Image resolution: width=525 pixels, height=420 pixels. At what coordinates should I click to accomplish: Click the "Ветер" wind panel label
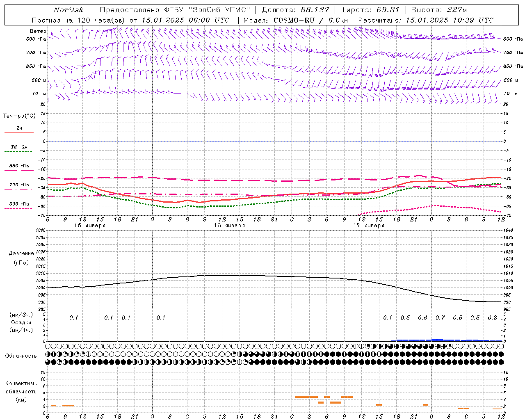coord(38,31)
